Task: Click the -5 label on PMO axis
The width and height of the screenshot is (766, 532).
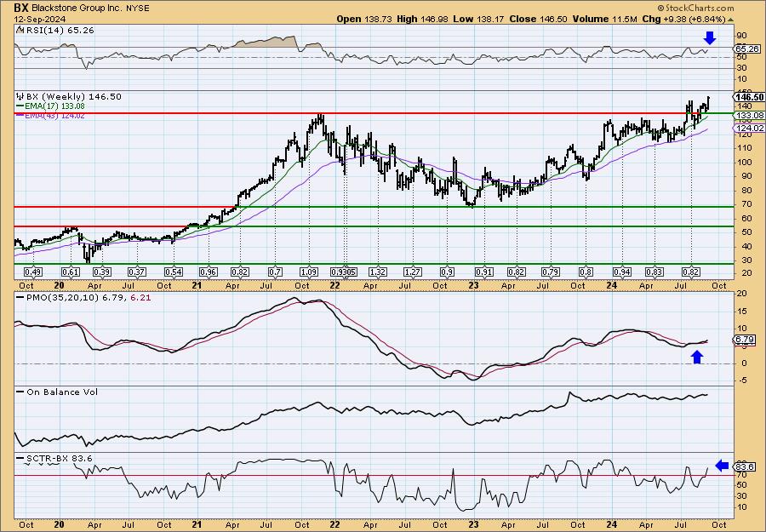Action: (x=741, y=380)
